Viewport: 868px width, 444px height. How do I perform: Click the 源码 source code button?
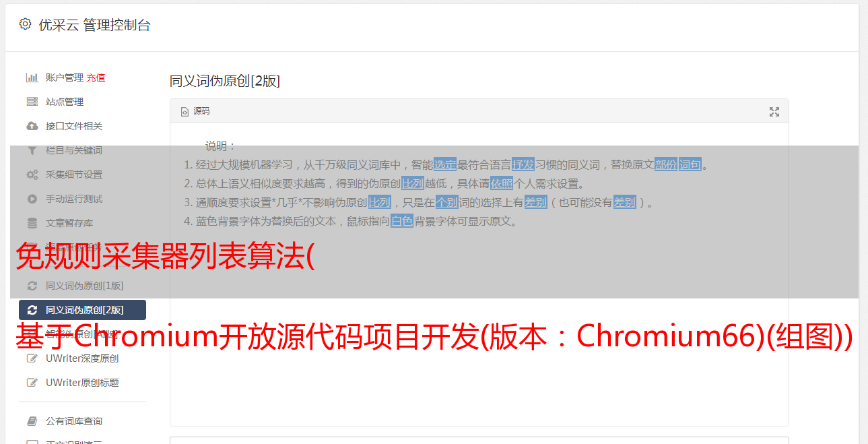[195, 111]
